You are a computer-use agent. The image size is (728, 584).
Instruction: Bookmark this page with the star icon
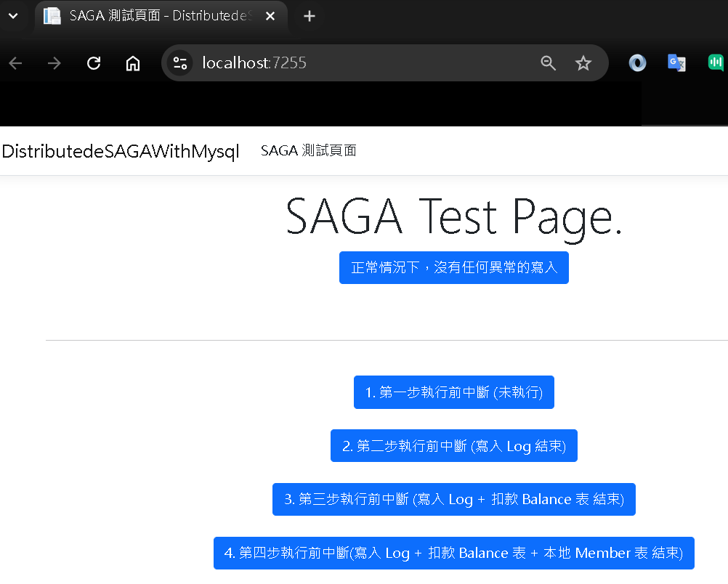coord(583,63)
